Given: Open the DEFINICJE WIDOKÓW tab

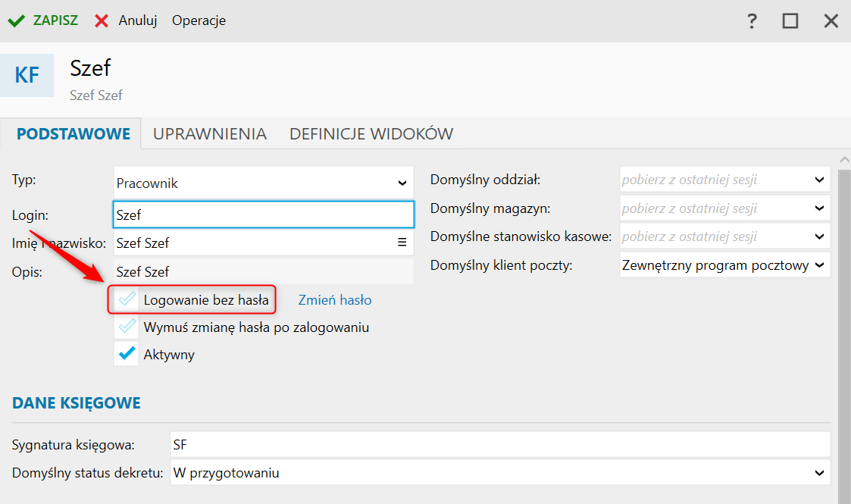Looking at the screenshot, I should [x=371, y=134].
